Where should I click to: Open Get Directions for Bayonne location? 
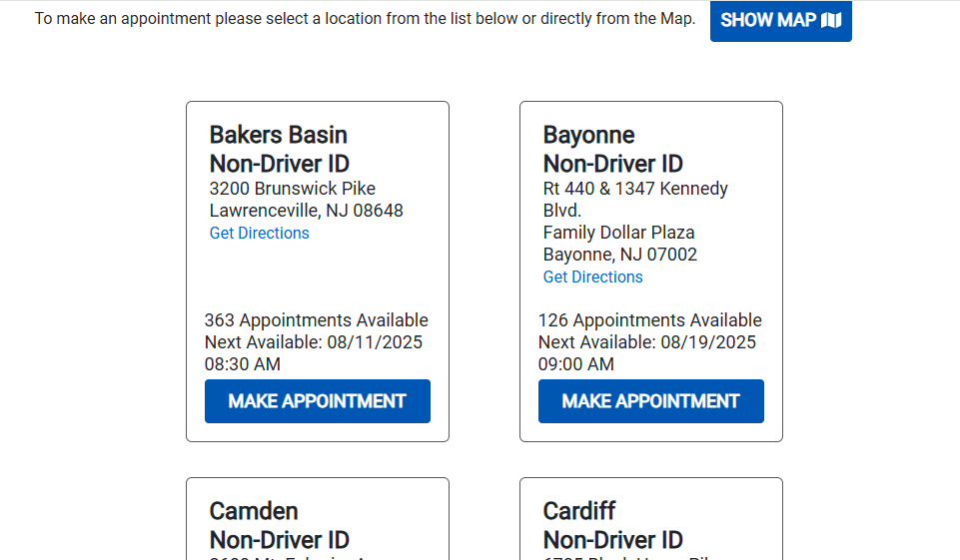click(x=592, y=278)
